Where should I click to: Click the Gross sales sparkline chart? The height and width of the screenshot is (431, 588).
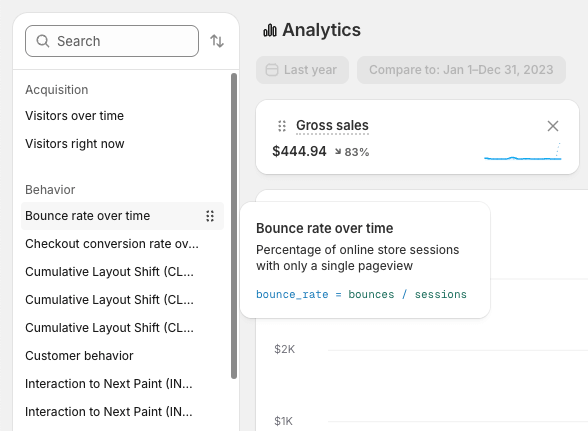tap(523, 152)
